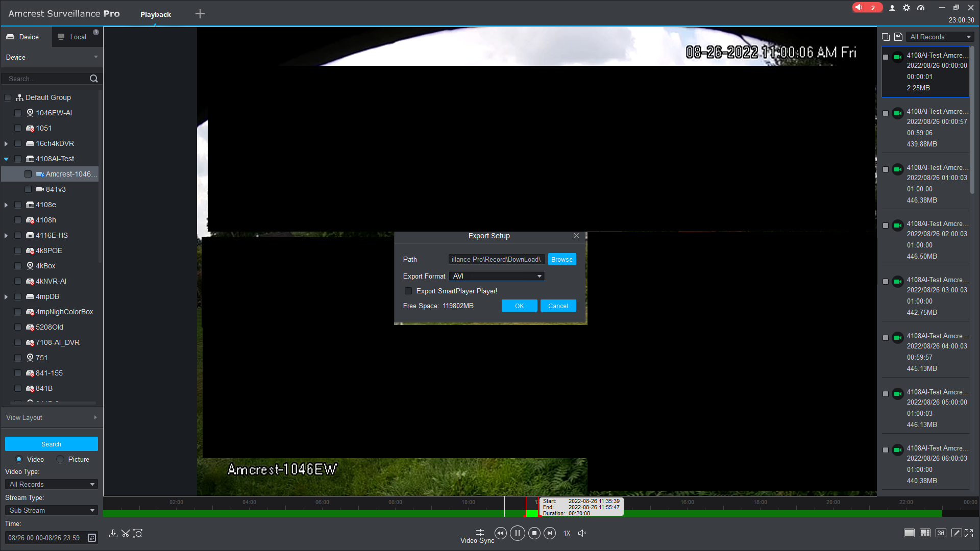Open the user account icon

[x=892, y=8]
